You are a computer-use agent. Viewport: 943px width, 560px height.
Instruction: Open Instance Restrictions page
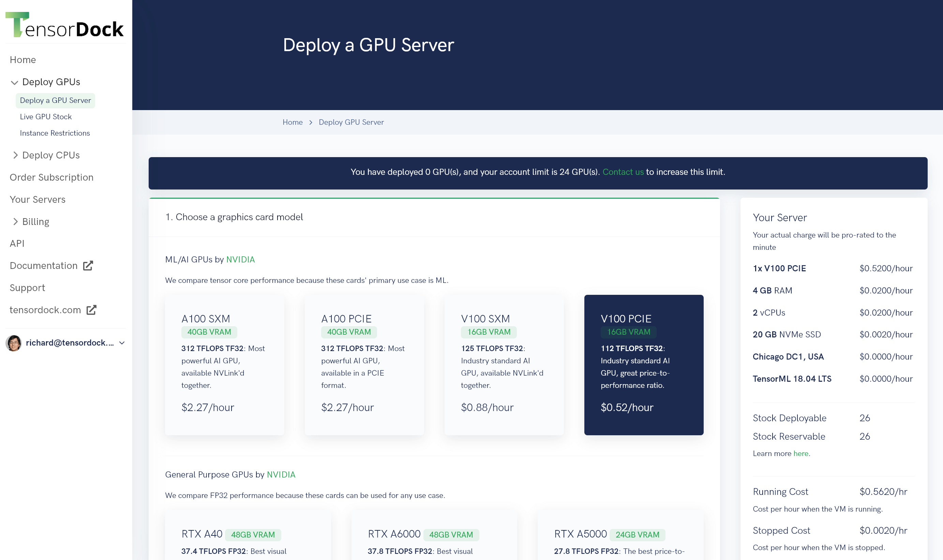click(x=55, y=133)
